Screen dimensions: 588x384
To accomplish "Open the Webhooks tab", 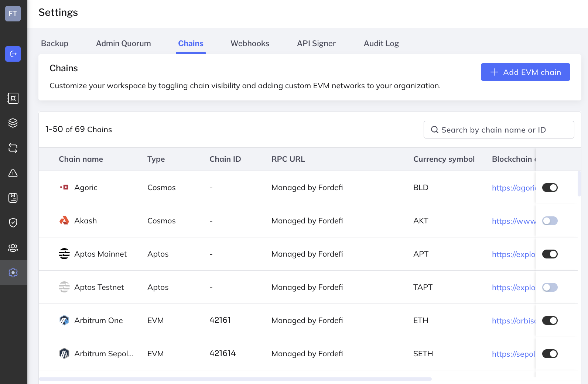I will pyautogui.click(x=250, y=43).
